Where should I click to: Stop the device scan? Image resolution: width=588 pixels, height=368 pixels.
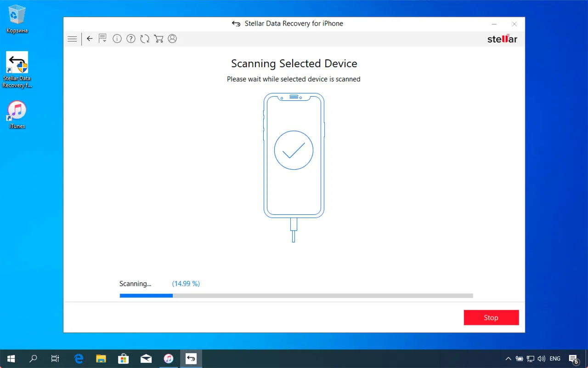pyautogui.click(x=491, y=317)
